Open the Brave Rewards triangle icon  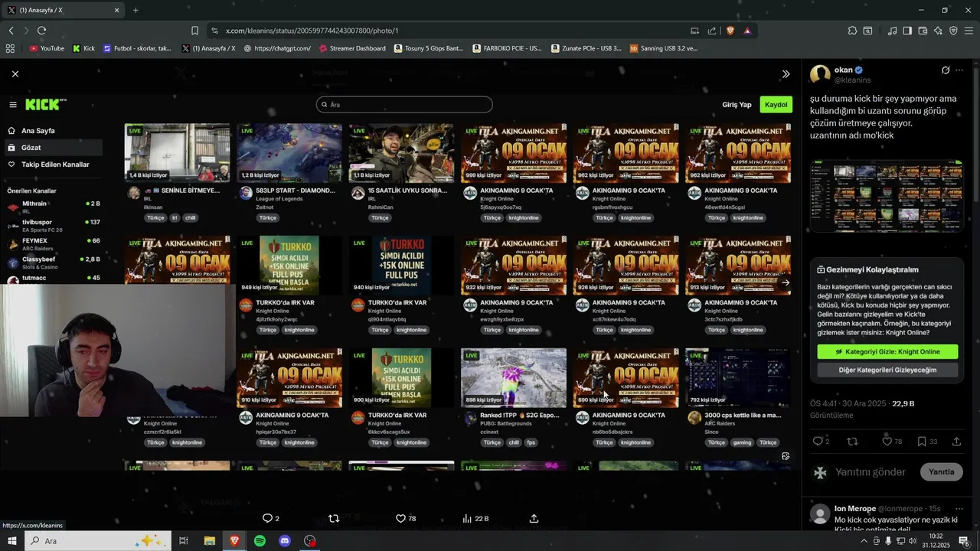[x=747, y=31]
